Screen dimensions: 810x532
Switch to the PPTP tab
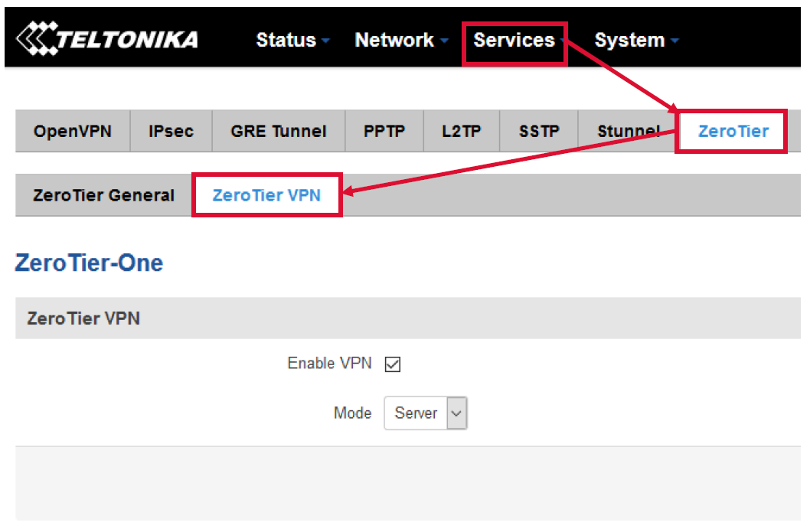[384, 131]
